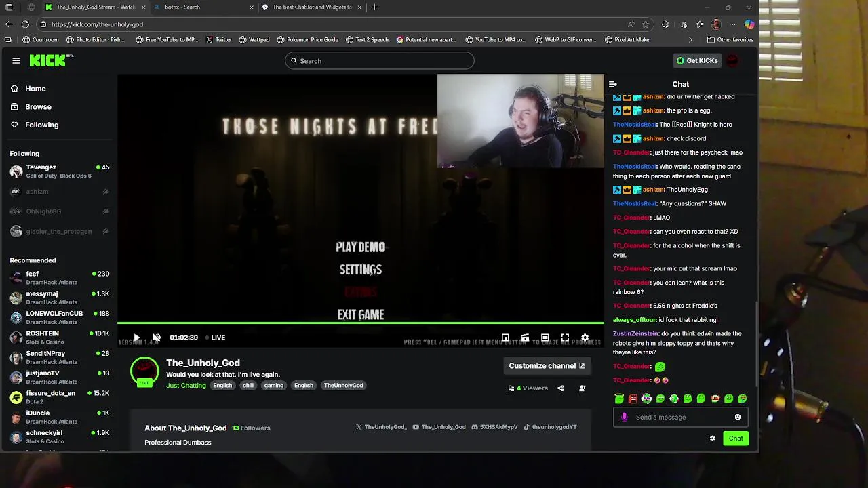Unmute the stream via the speaker icon
868x488 pixels.
[x=156, y=338]
